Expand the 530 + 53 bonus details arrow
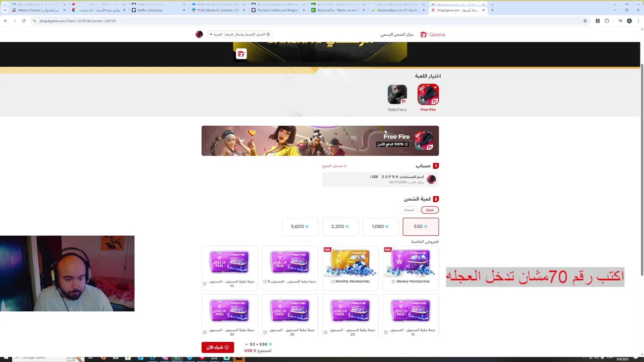This screenshot has height=362, width=644. pos(247,344)
